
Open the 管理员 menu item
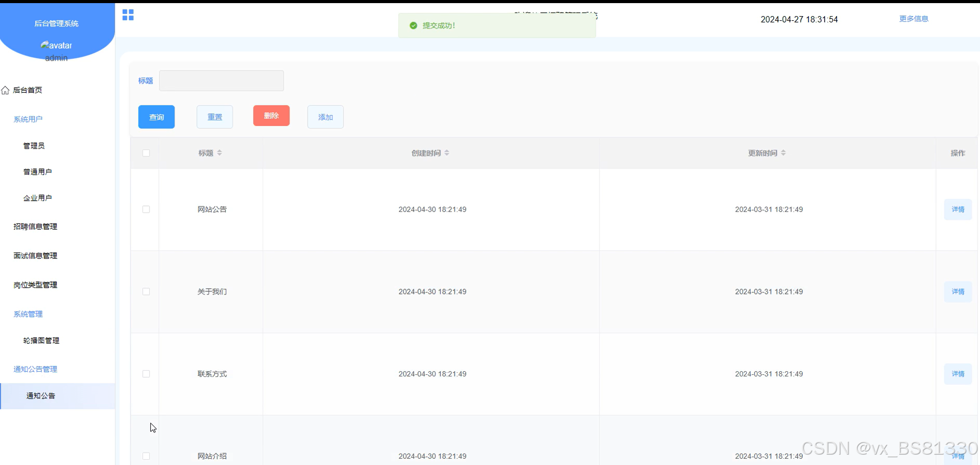(x=34, y=146)
